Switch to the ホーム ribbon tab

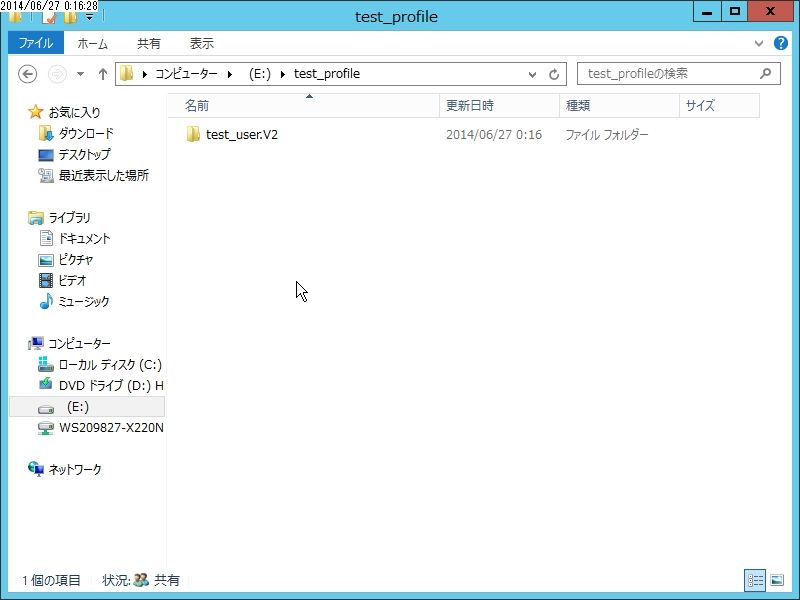click(92, 43)
